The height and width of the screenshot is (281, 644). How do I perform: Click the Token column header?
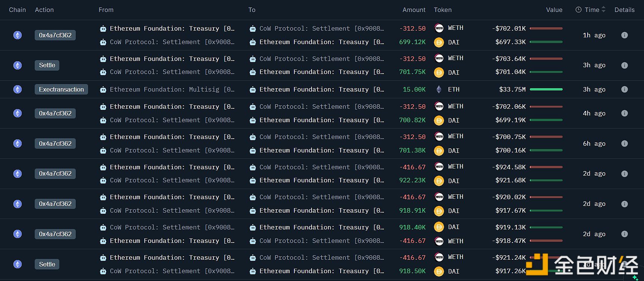(x=443, y=10)
